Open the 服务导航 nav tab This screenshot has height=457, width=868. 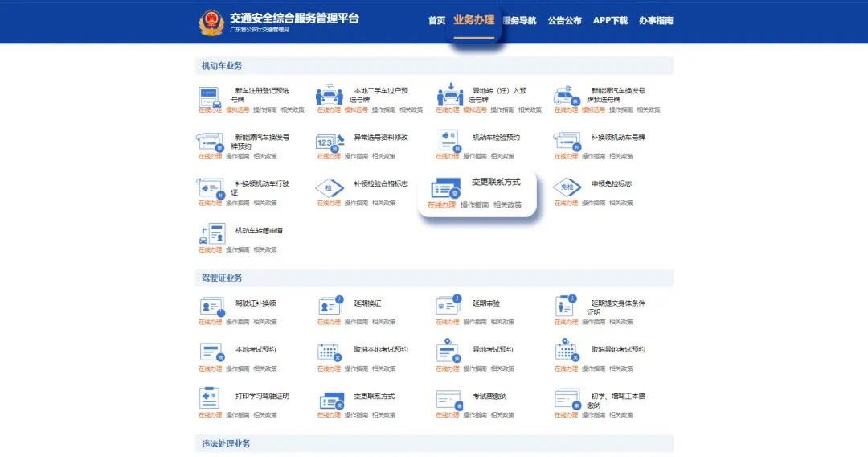click(519, 20)
